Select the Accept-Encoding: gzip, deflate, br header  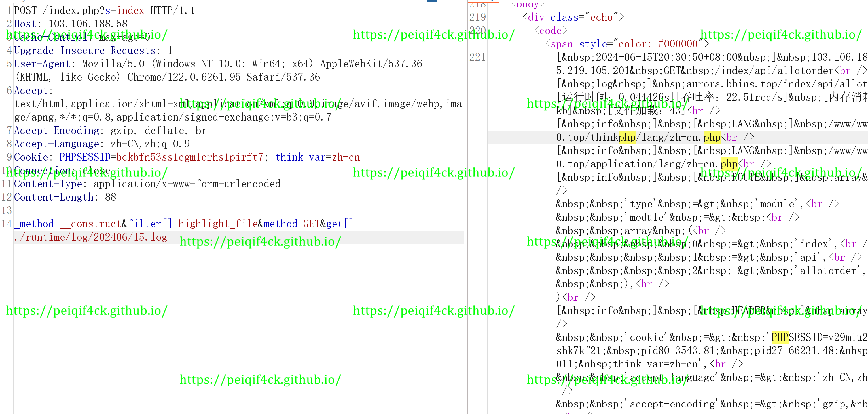tap(110, 130)
